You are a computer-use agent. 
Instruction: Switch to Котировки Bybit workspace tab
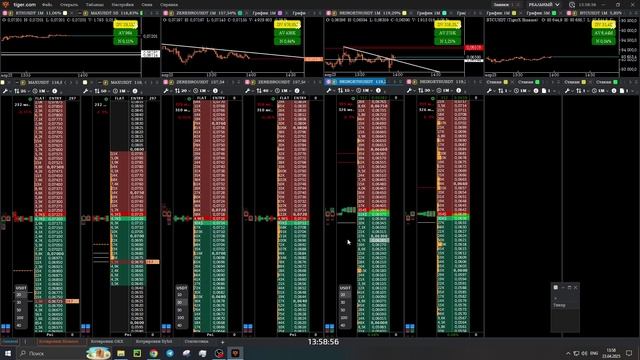click(154, 341)
